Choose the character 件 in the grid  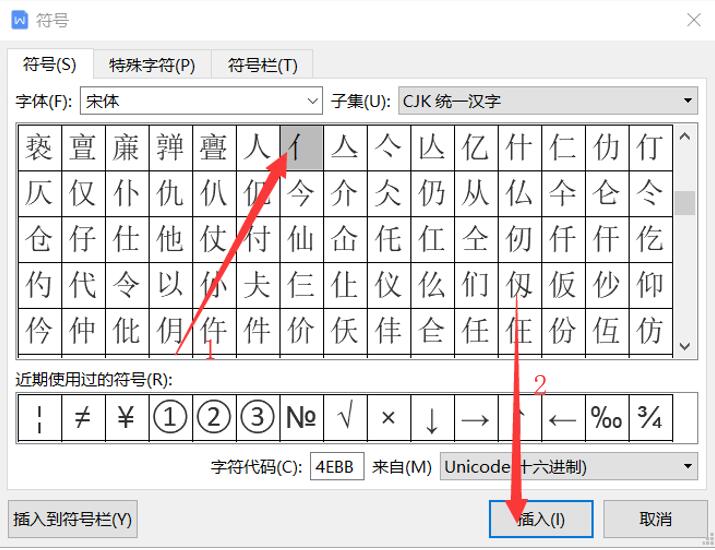click(258, 331)
